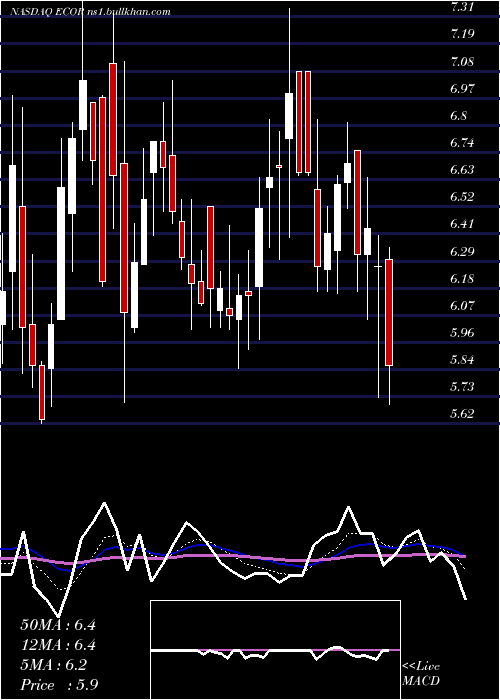Click the tall red candle peaking near 7.08
Viewport: 500px width, 700px height.
tap(113, 119)
